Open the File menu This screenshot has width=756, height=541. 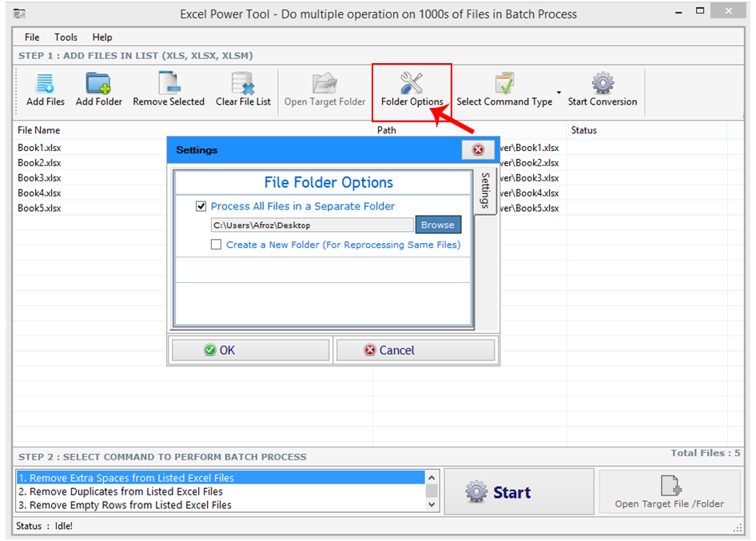32,37
